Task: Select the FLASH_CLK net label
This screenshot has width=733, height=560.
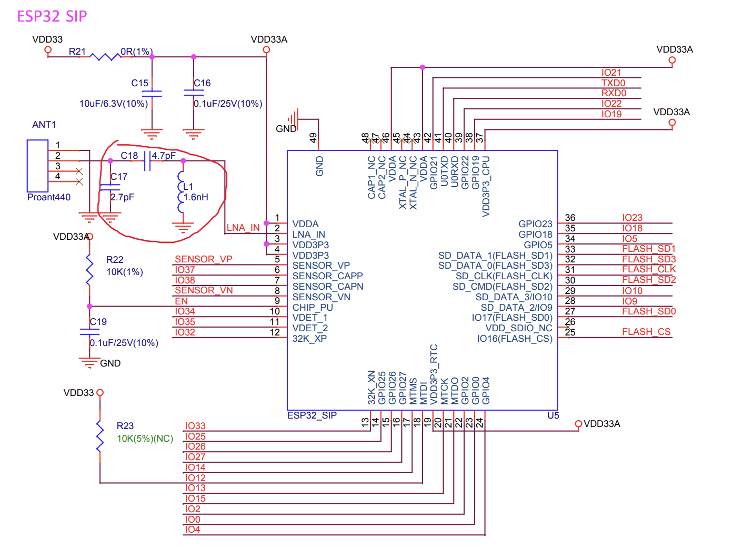Action: tap(649, 269)
